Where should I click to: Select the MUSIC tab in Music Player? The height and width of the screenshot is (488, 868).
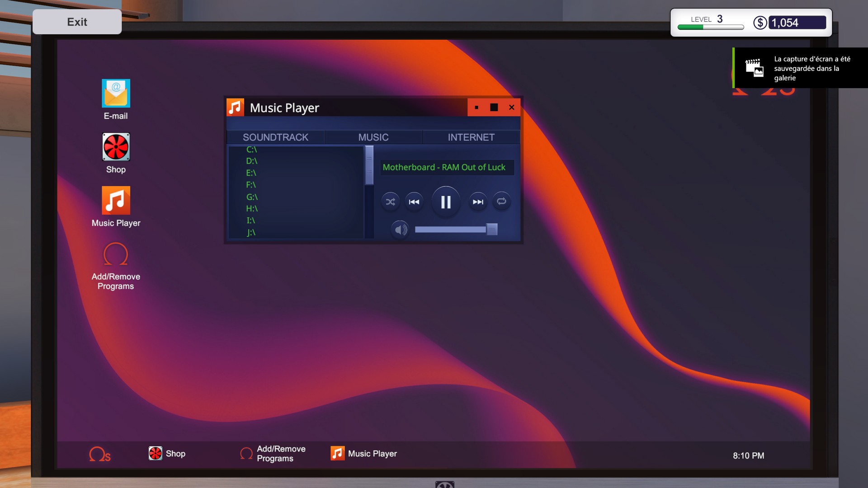[x=373, y=137]
